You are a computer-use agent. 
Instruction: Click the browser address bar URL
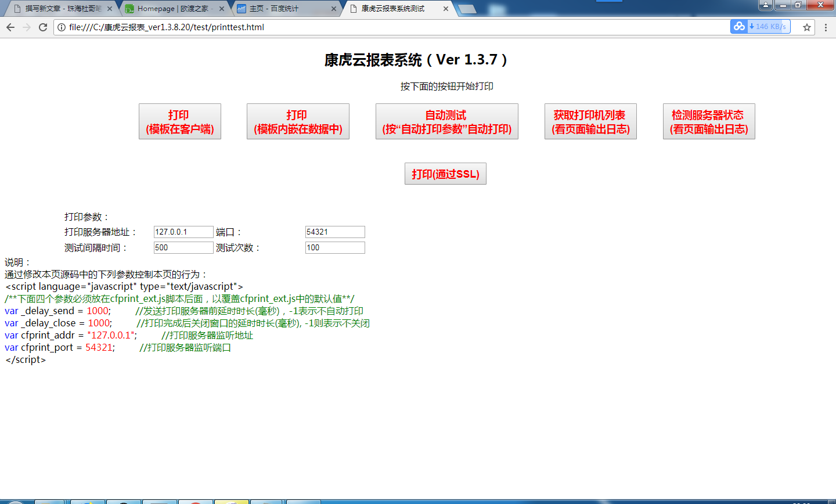(167, 27)
